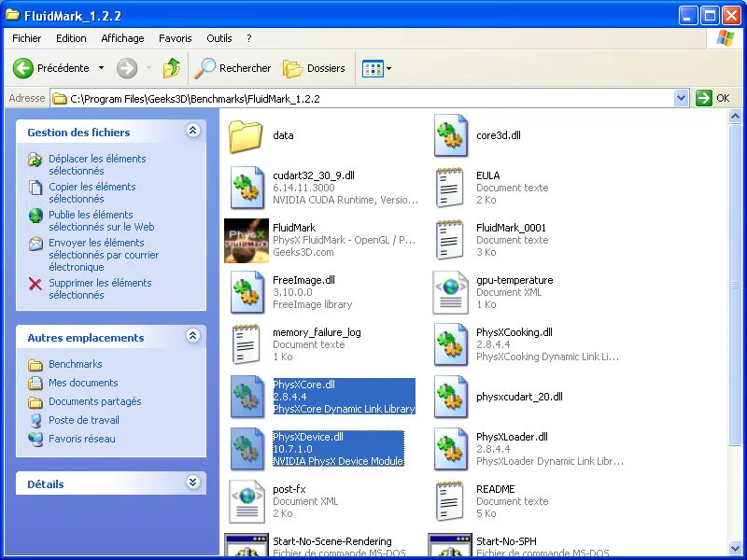Viewport: 747px width, 560px height.
Task: Select the Start-No-SPH batch file icon
Action: point(451,548)
